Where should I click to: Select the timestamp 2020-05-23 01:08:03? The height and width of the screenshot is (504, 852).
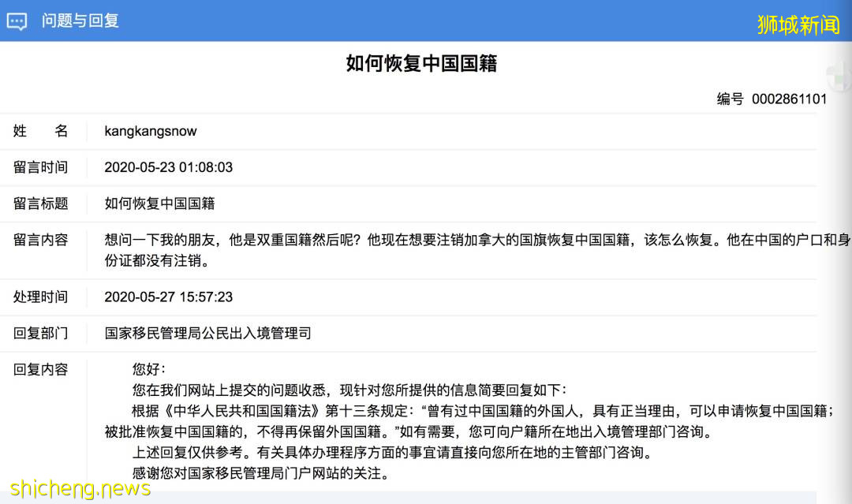[169, 166]
